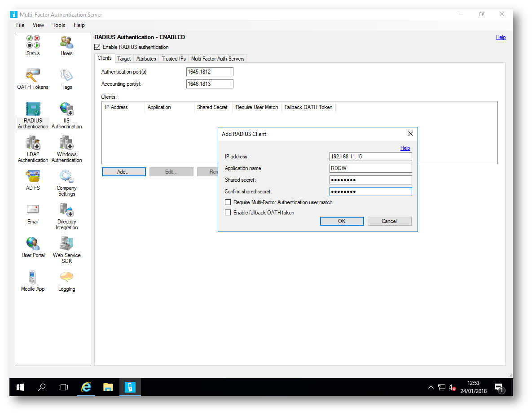
Task: Open Company Settings section
Action: point(67,183)
